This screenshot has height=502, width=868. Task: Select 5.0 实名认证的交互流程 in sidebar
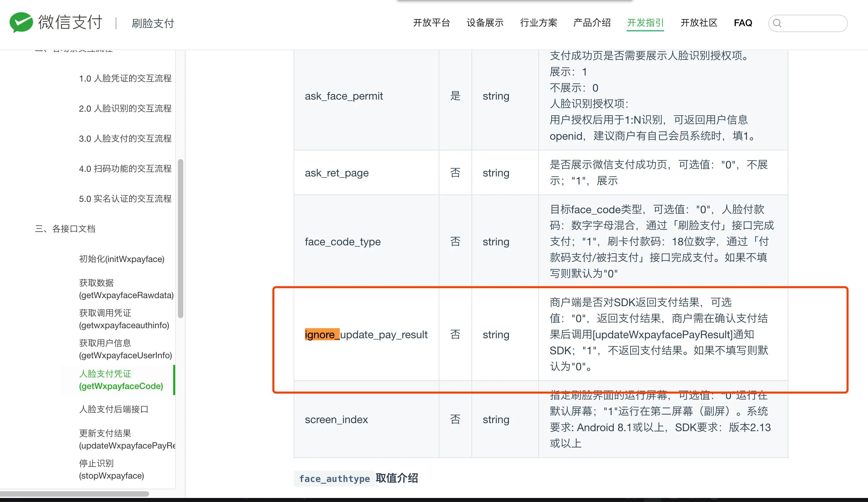click(x=125, y=199)
